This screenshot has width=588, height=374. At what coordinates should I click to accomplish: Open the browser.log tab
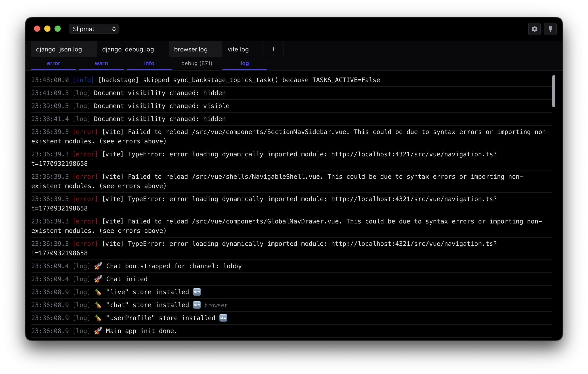(x=191, y=49)
